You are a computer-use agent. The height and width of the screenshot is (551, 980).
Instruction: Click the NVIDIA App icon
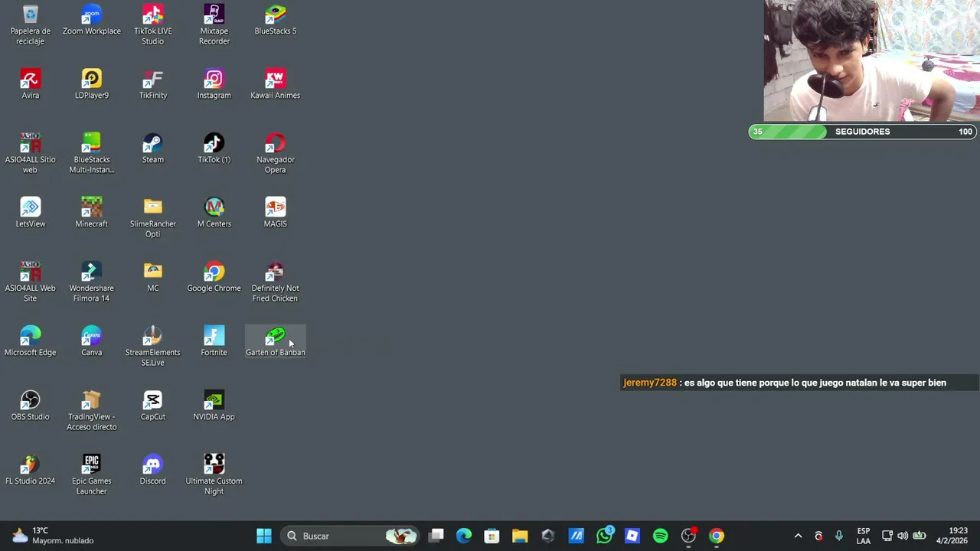214,406
